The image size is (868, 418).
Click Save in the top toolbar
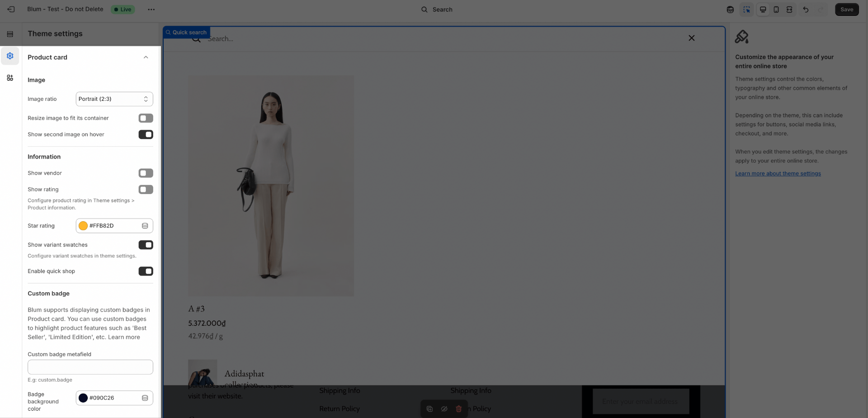(846, 9)
